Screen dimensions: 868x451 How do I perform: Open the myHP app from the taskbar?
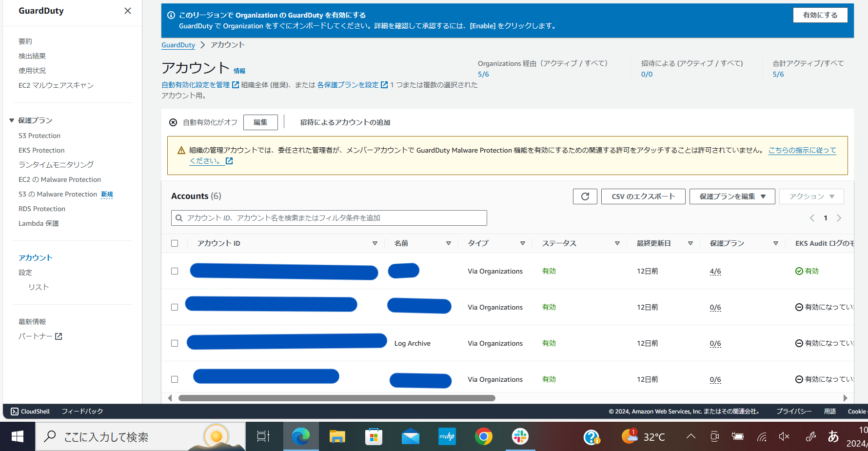point(447,436)
